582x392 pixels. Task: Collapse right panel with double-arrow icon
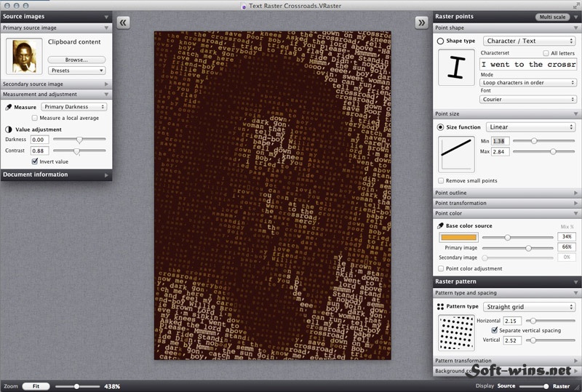pos(422,23)
